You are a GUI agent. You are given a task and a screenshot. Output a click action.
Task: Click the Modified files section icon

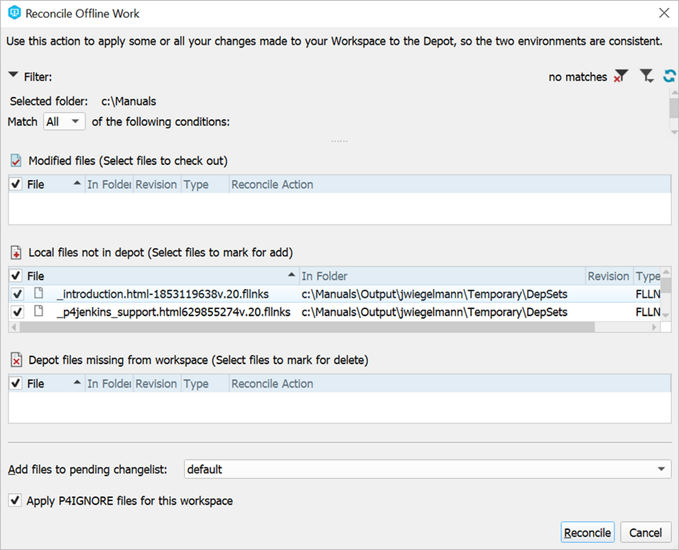point(16,161)
